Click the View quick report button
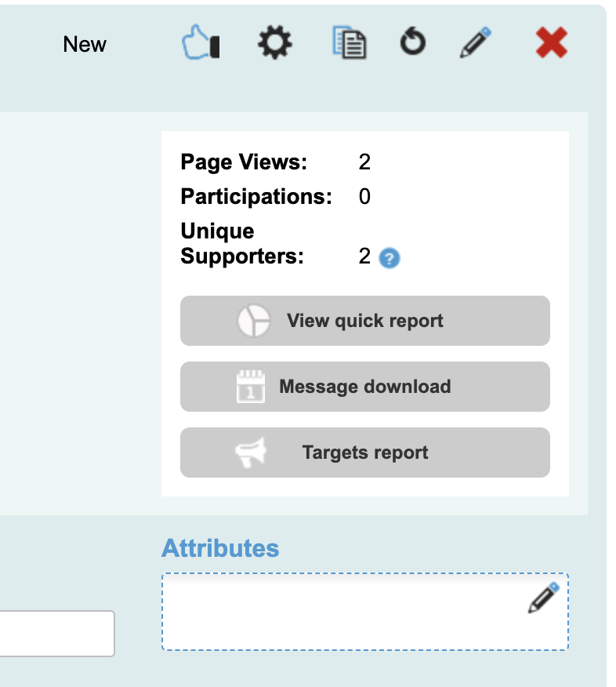 pyautogui.click(x=364, y=321)
